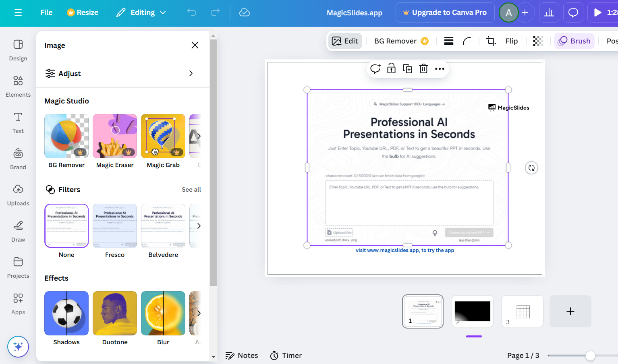Expand the Adjust settings row
Image resolution: width=618 pixels, height=364 pixels.
123,73
